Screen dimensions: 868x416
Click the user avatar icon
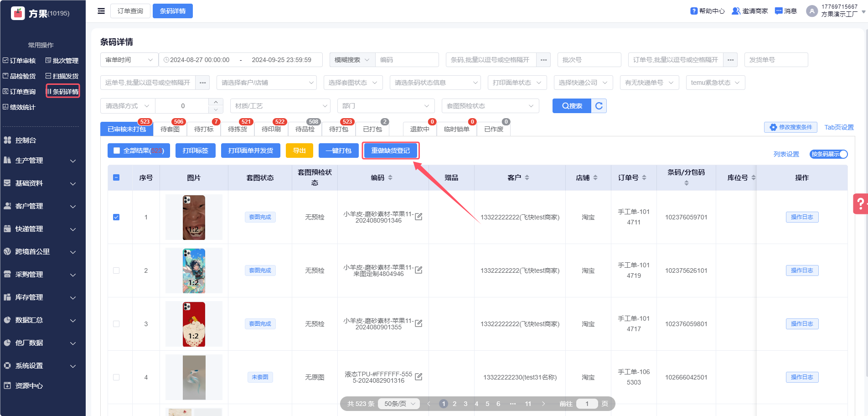point(811,11)
